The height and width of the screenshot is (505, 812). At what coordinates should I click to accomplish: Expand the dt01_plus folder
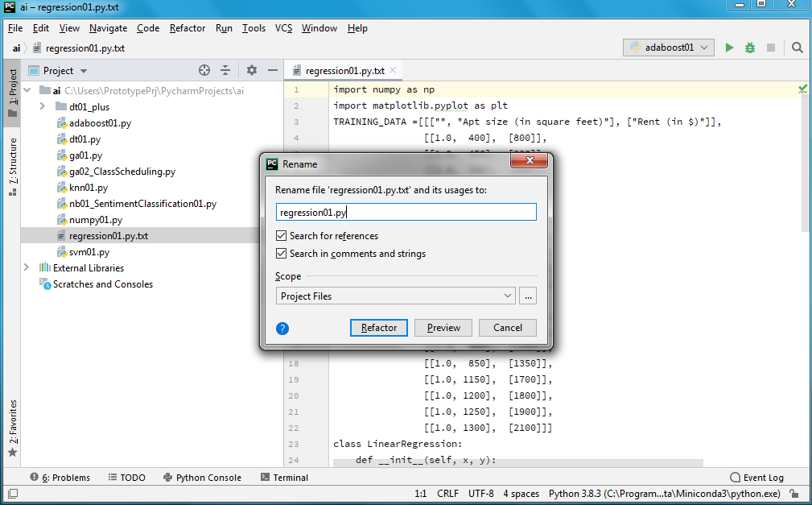(x=41, y=106)
